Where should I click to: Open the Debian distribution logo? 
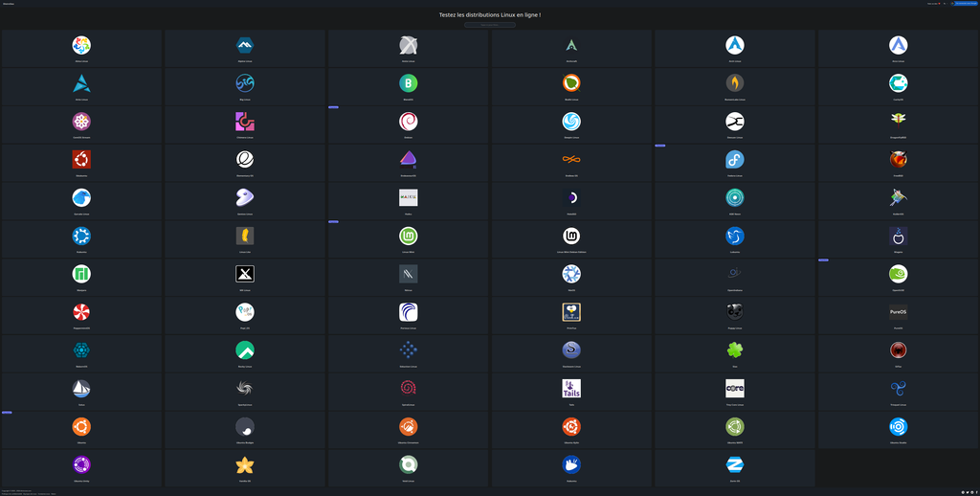tap(409, 122)
